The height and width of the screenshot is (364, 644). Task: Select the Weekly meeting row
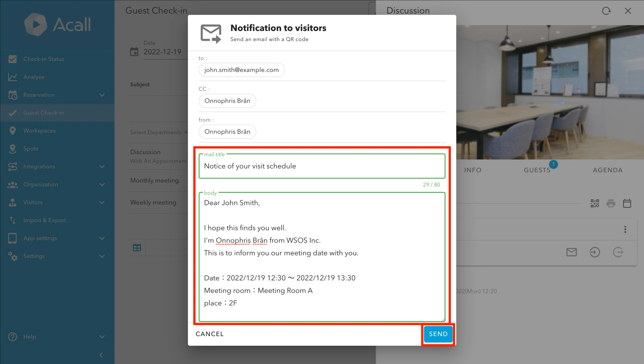point(159,202)
